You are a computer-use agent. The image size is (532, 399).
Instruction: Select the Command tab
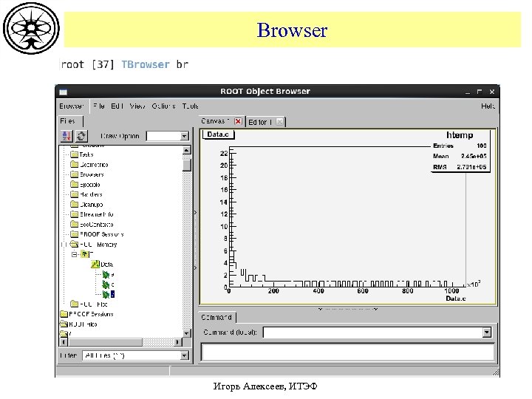[x=216, y=318]
